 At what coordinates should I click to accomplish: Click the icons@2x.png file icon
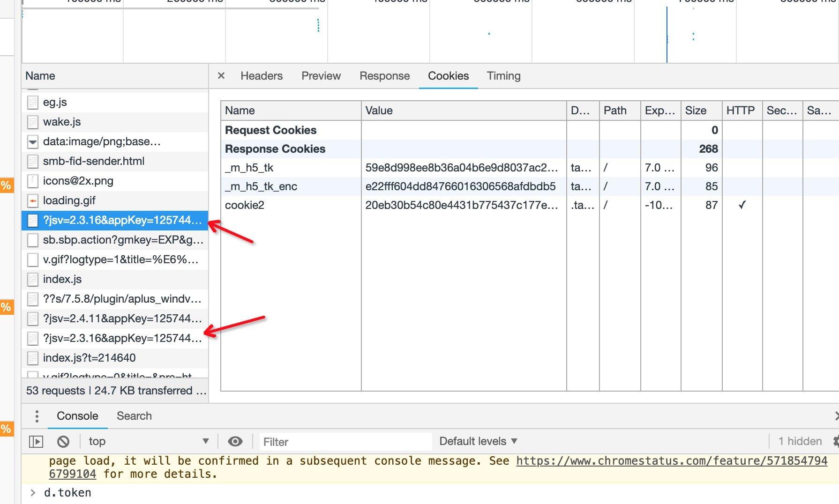click(x=33, y=181)
